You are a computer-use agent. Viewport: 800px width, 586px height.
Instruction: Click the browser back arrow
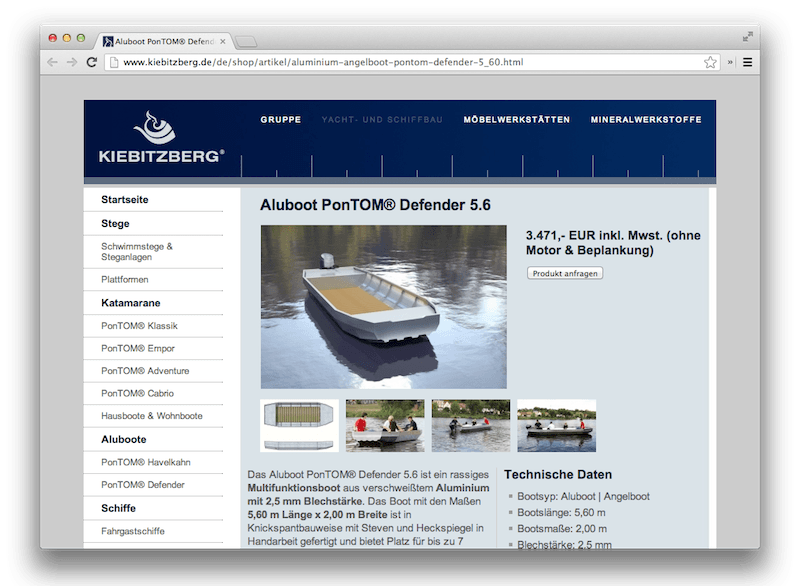coord(53,62)
